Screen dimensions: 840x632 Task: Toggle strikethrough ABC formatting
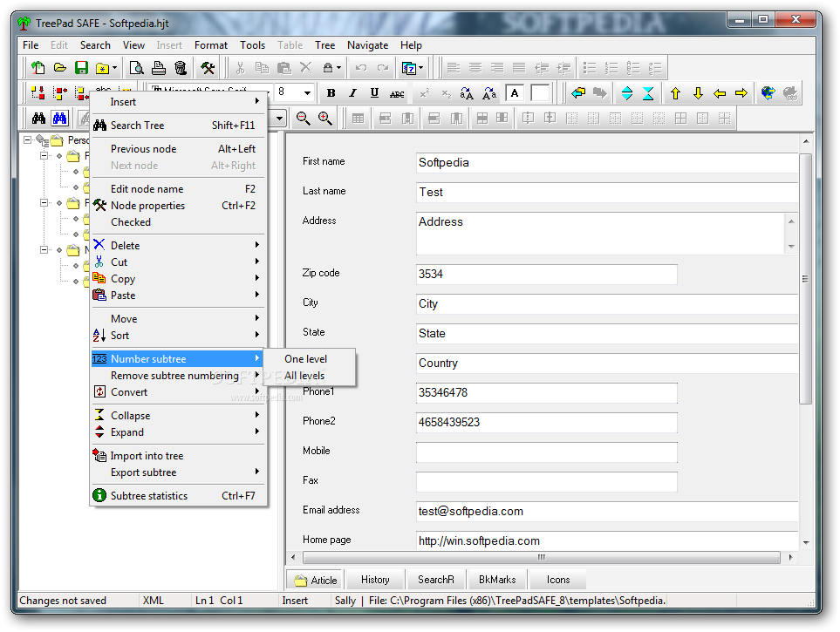[397, 94]
